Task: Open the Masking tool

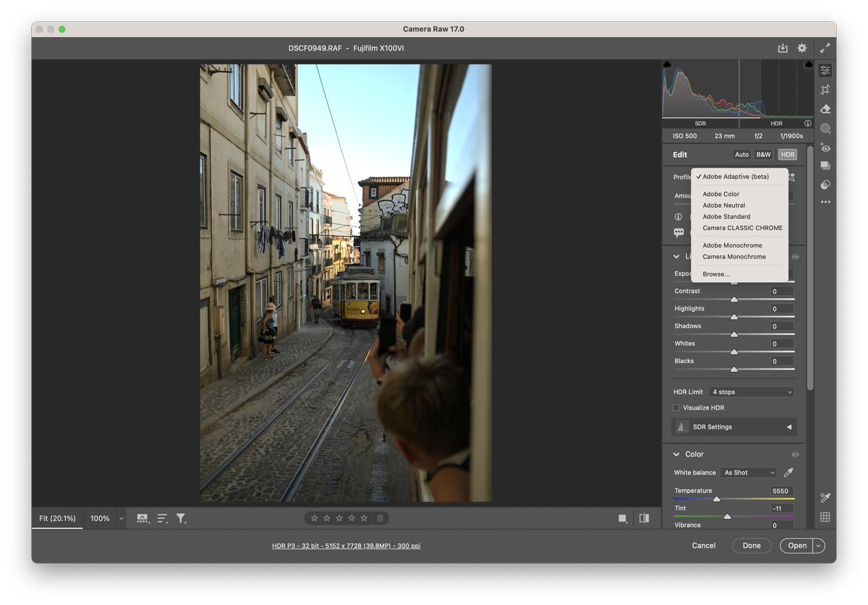Action: click(825, 128)
